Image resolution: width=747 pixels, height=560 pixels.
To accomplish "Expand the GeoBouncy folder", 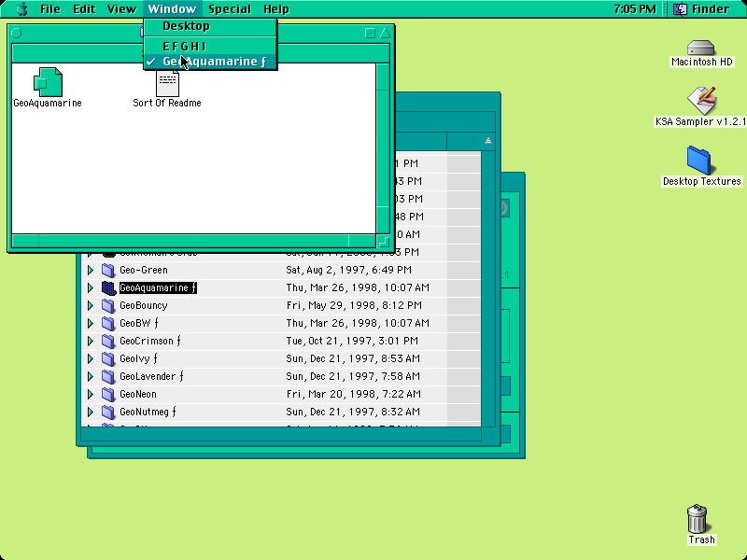I will [90, 306].
